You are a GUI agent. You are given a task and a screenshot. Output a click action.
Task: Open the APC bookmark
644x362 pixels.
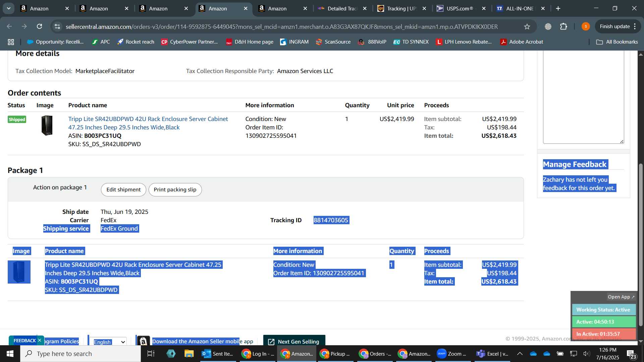click(101, 42)
